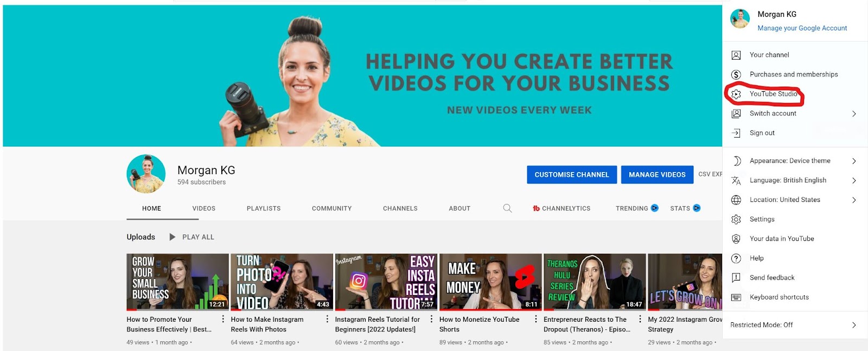Switch to the Videos tab
The width and height of the screenshot is (868, 351).
pos(204,208)
